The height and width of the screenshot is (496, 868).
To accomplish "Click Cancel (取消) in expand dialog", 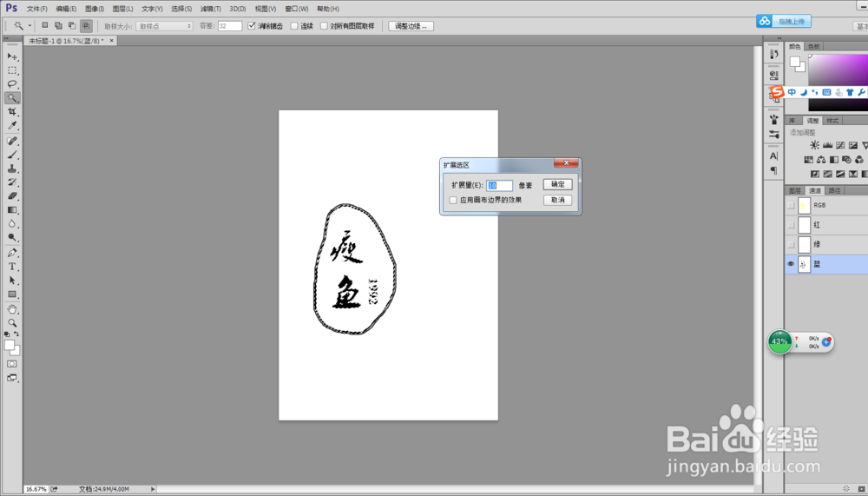I will 557,200.
